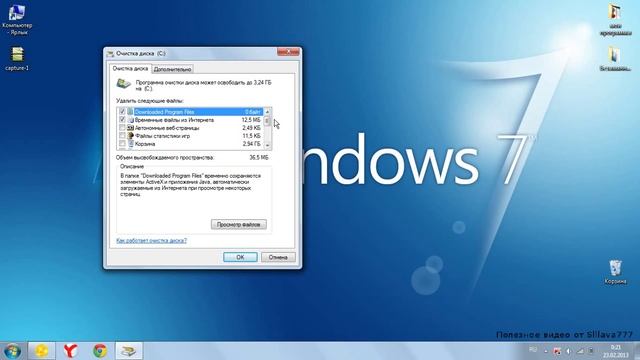
Task: Open the Computer shortcut desktop icon
Action: pos(17,19)
